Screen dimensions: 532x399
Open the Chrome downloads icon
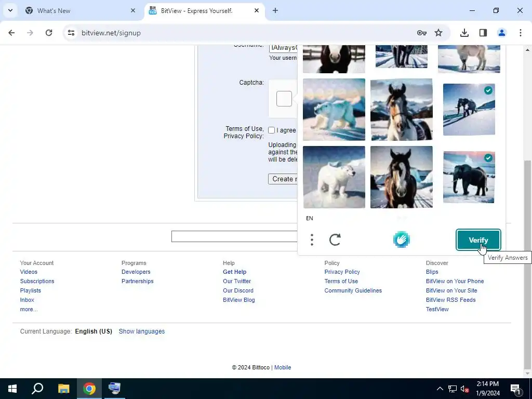point(464,33)
